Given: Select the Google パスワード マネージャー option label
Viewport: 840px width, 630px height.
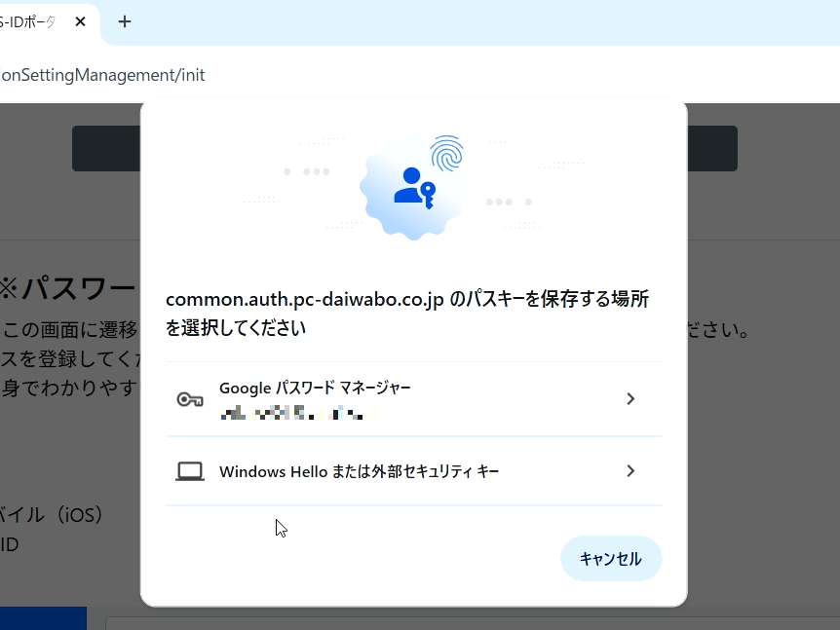Looking at the screenshot, I should (315, 389).
